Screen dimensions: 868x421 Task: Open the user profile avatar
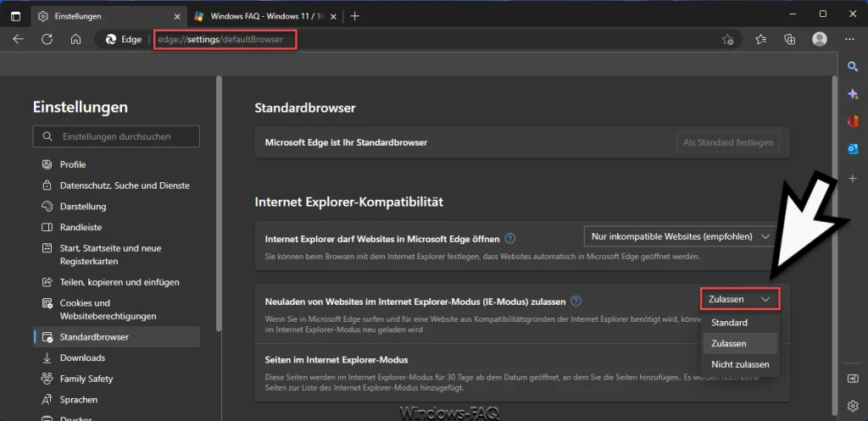(820, 39)
